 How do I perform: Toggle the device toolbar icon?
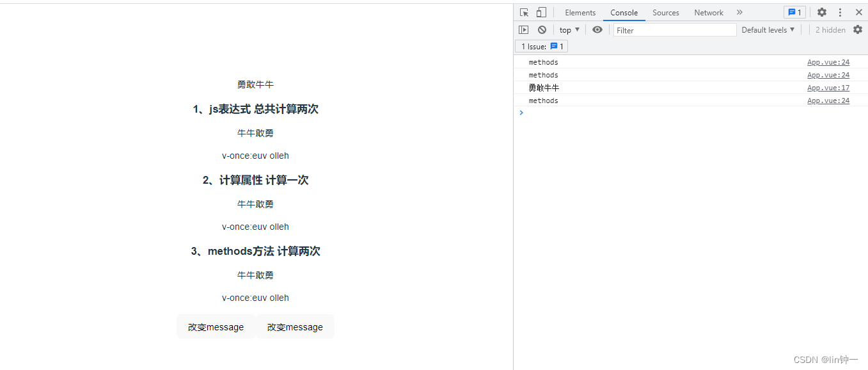[541, 13]
